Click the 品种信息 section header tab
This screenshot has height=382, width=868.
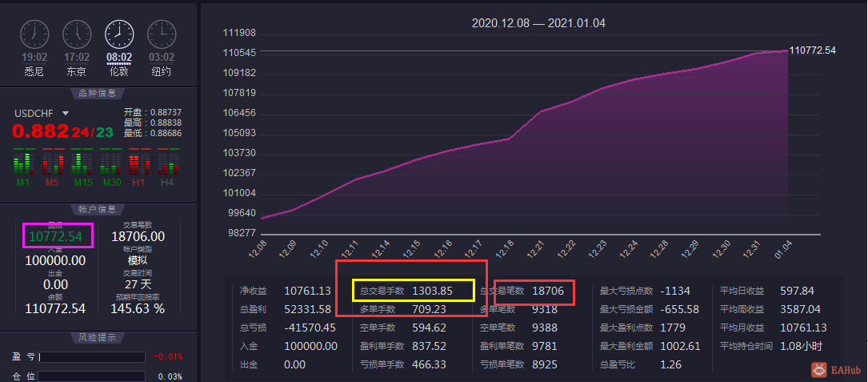pyautogui.click(x=98, y=93)
